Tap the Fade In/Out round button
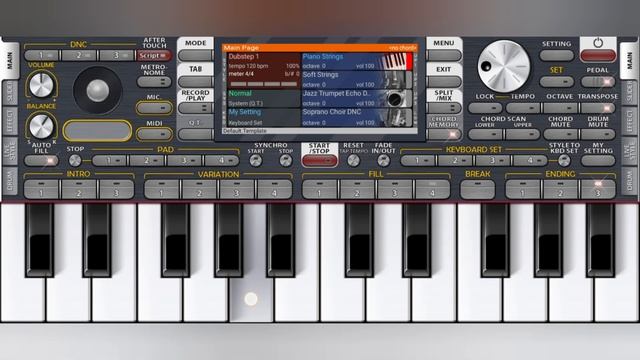 [x=383, y=160]
